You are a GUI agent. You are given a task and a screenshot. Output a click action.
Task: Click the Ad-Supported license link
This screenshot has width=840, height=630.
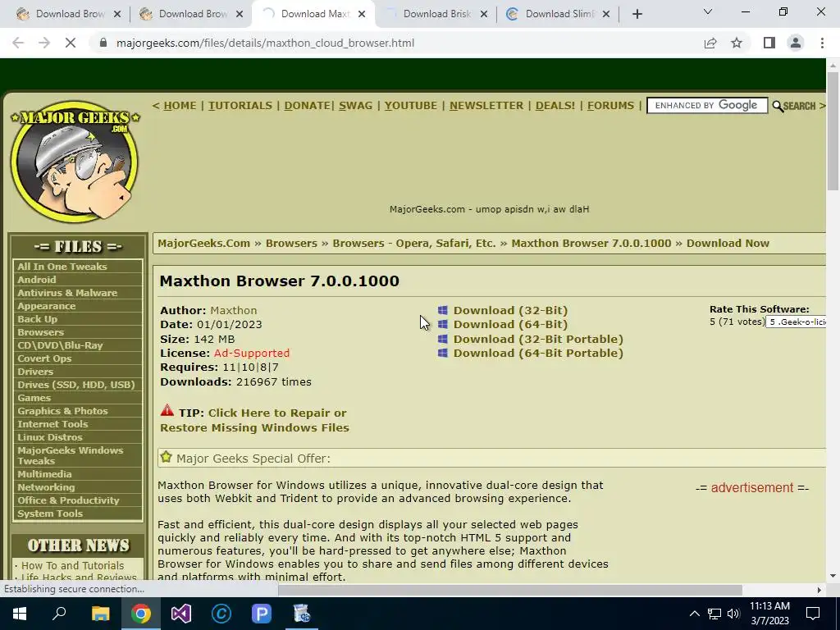(x=252, y=353)
